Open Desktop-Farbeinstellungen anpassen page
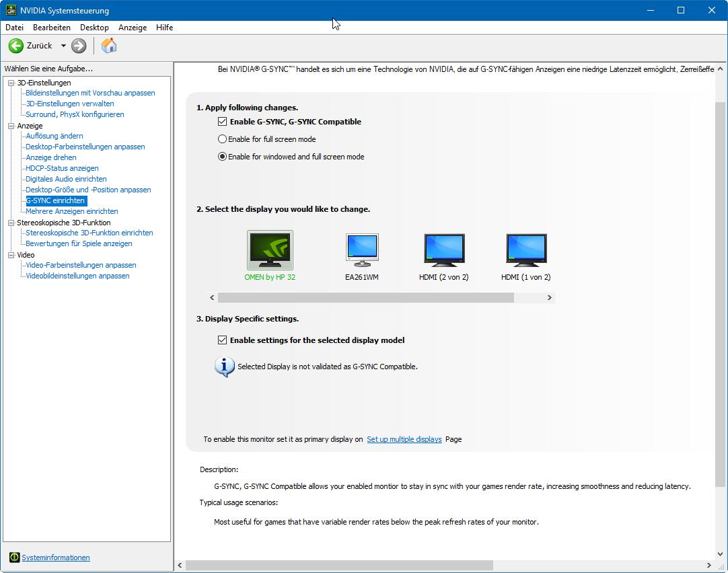The width and height of the screenshot is (728, 573). click(x=85, y=147)
